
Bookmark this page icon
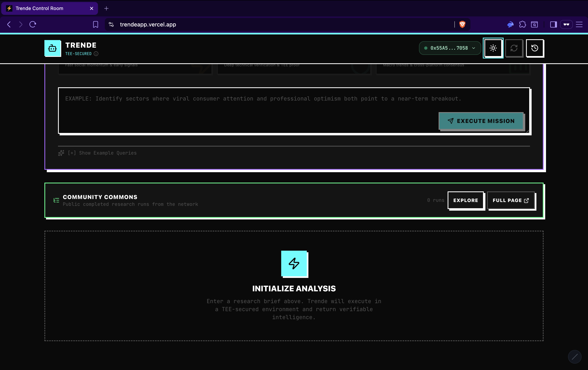pyautogui.click(x=95, y=24)
